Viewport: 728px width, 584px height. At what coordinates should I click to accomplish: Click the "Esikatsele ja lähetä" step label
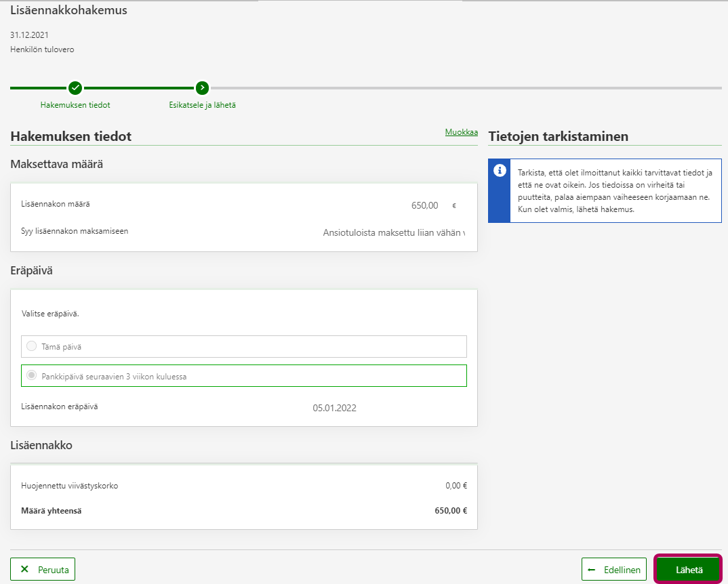click(202, 105)
